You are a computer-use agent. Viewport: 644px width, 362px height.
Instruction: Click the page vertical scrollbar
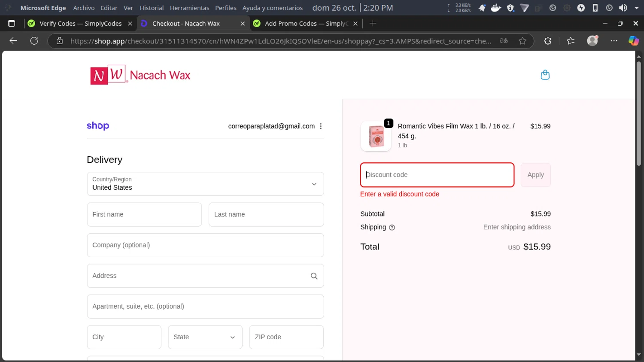point(638,114)
